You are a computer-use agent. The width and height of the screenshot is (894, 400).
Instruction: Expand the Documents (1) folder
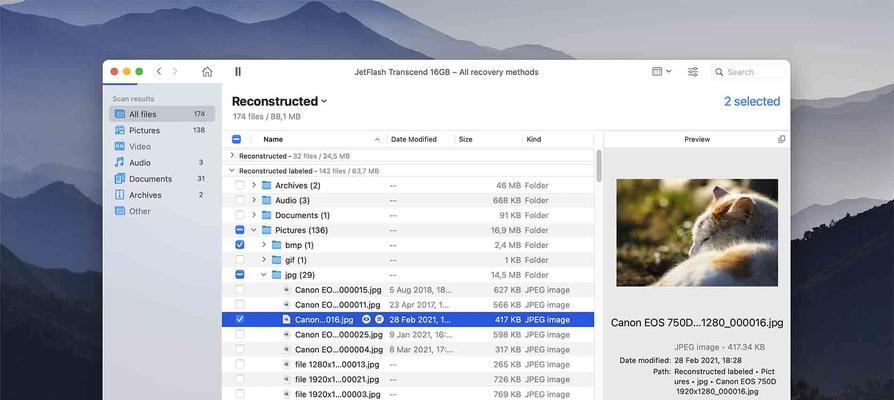pos(254,215)
